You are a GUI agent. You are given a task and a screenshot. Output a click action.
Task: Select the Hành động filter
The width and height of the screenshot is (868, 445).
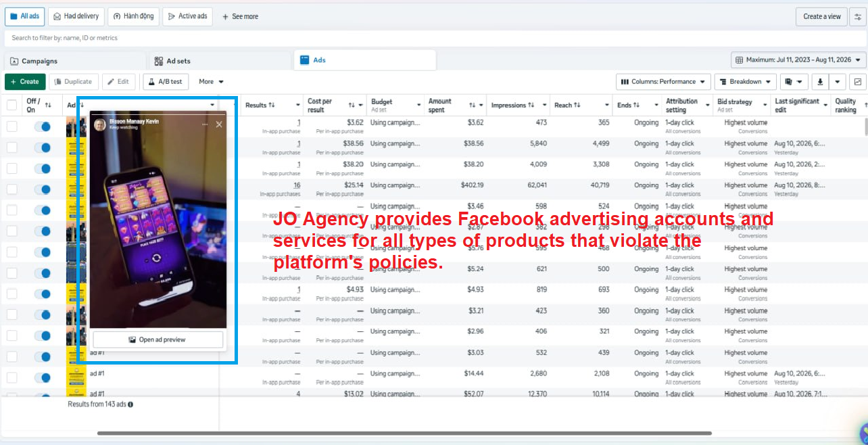coord(133,16)
